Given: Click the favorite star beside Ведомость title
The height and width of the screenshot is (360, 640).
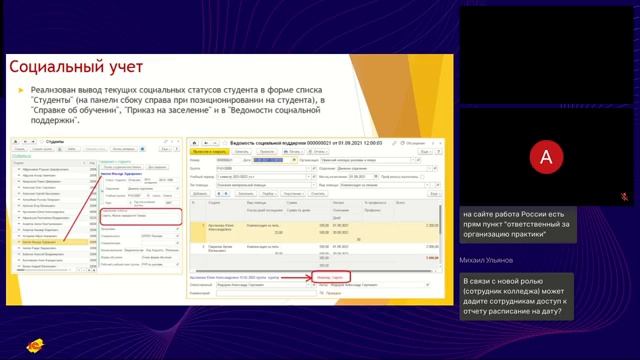Looking at the screenshot, I should (224, 143).
